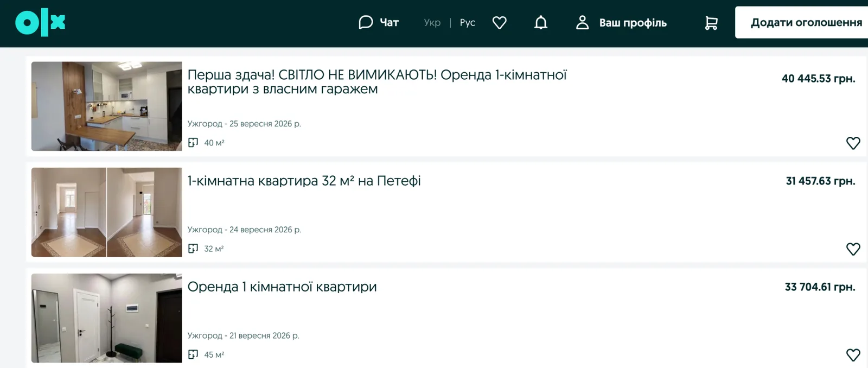Open the chat speech bubble icon

(366, 22)
